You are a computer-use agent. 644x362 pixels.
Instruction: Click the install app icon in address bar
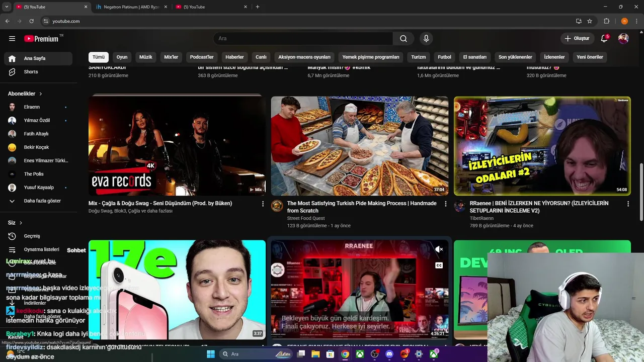click(x=579, y=21)
